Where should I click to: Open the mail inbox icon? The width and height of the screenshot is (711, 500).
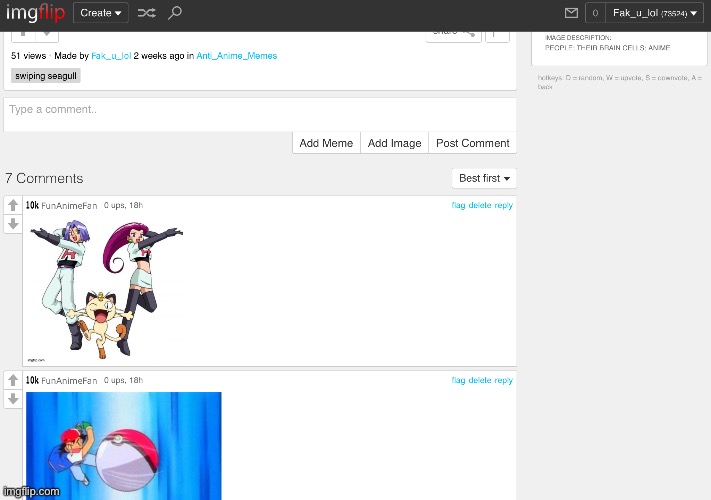pos(571,13)
